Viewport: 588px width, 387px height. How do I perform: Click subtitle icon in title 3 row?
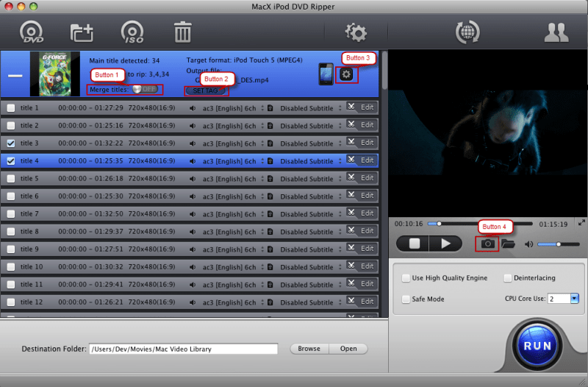pyautogui.click(x=270, y=143)
